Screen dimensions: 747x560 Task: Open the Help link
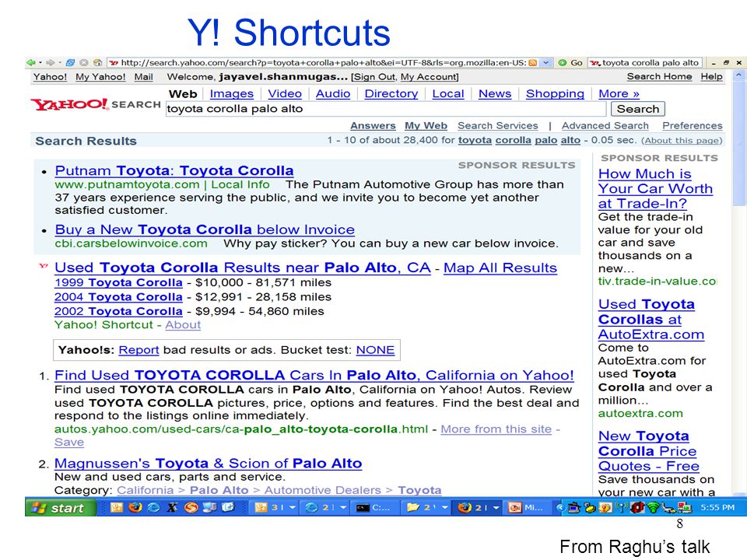click(712, 76)
